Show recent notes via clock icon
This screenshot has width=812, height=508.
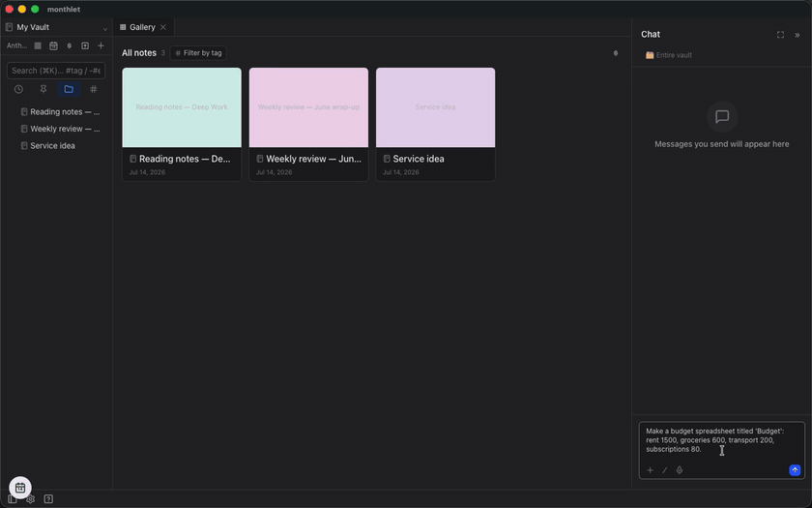pos(18,89)
